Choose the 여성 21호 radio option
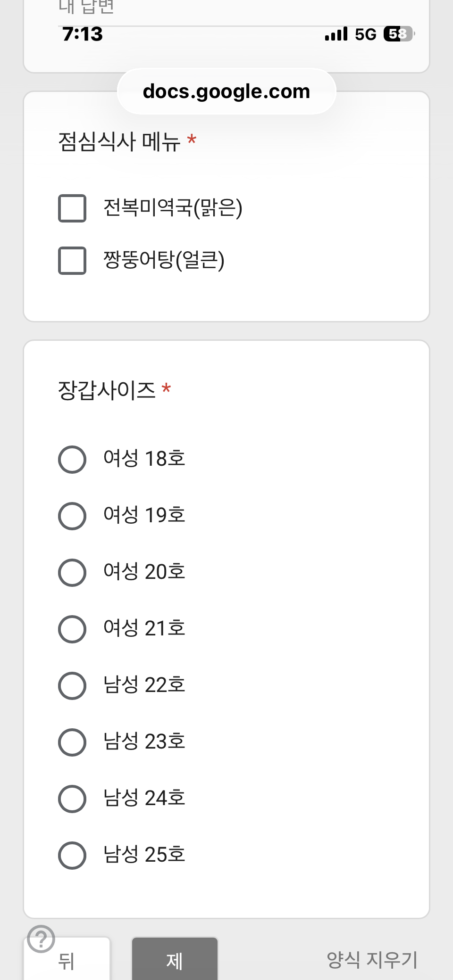This screenshot has height=980, width=453. (72, 629)
